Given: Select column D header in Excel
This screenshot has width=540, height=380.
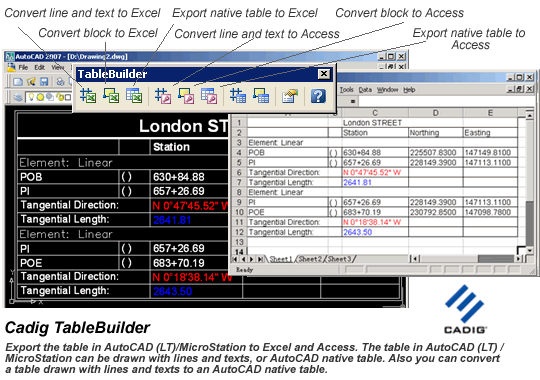Looking at the screenshot, I should (435, 113).
